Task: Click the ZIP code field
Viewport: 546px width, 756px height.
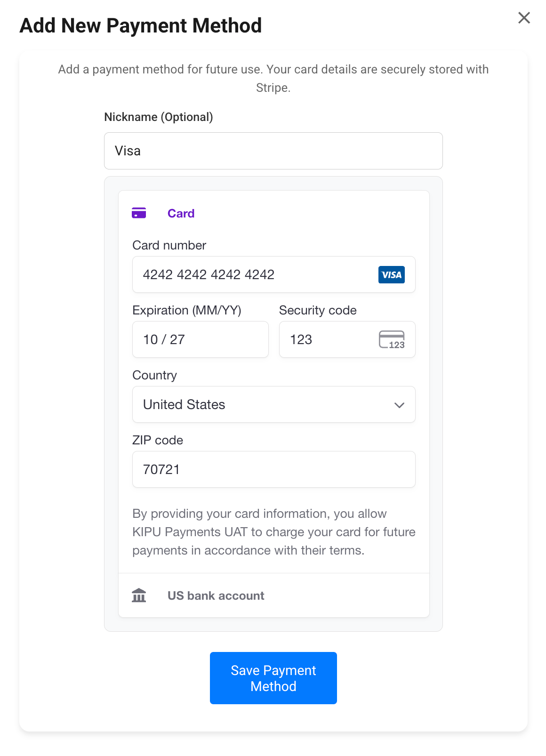Action: click(x=273, y=470)
